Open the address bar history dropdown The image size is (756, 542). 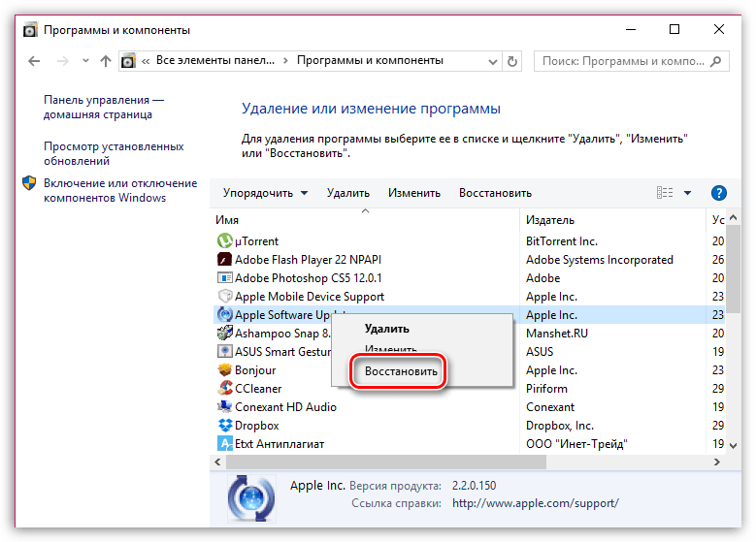click(493, 62)
